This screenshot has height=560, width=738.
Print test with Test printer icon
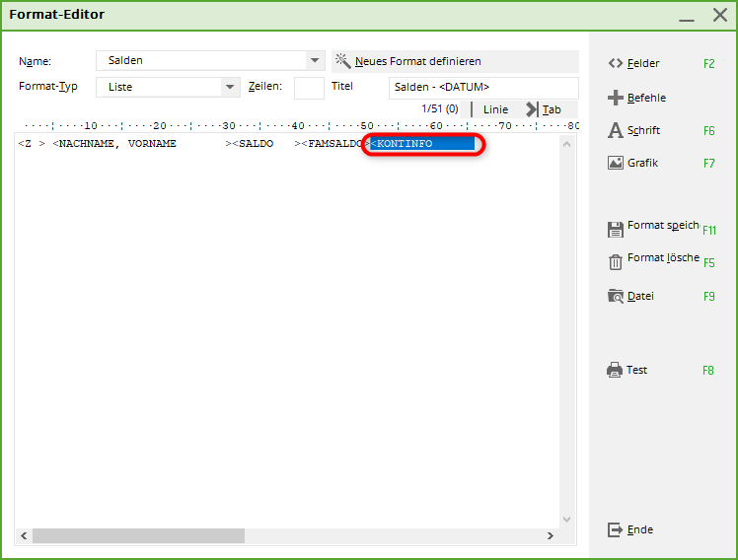(x=616, y=371)
